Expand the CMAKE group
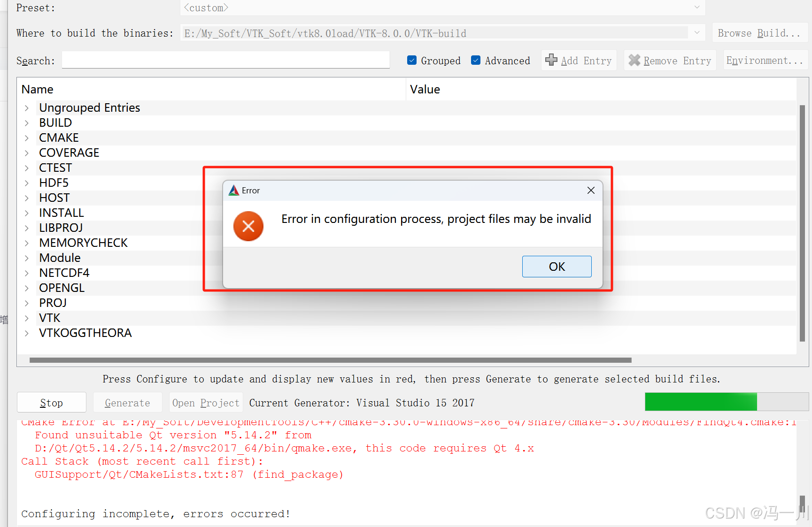812x527 pixels. click(27, 138)
